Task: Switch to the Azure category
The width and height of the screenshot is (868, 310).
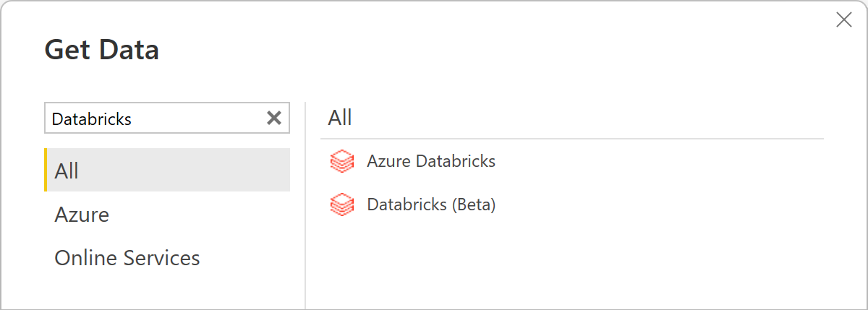Action: point(82,215)
